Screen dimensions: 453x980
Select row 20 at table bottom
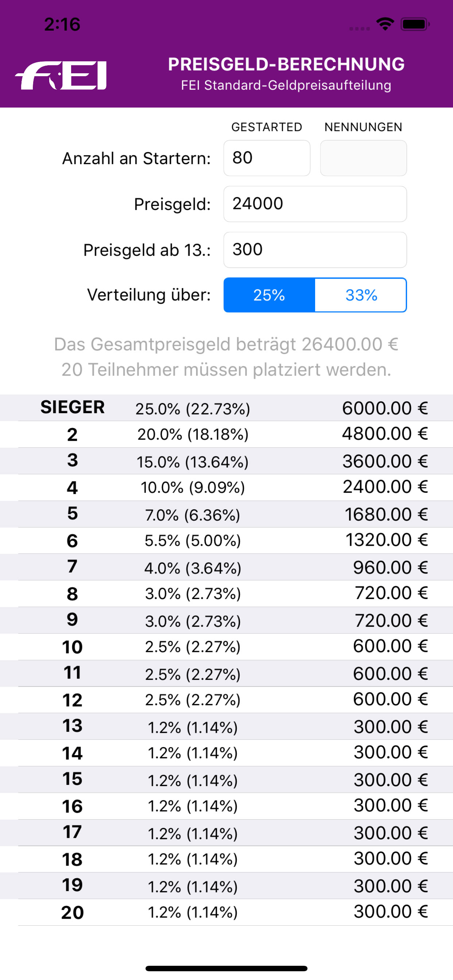[x=226, y=911]
